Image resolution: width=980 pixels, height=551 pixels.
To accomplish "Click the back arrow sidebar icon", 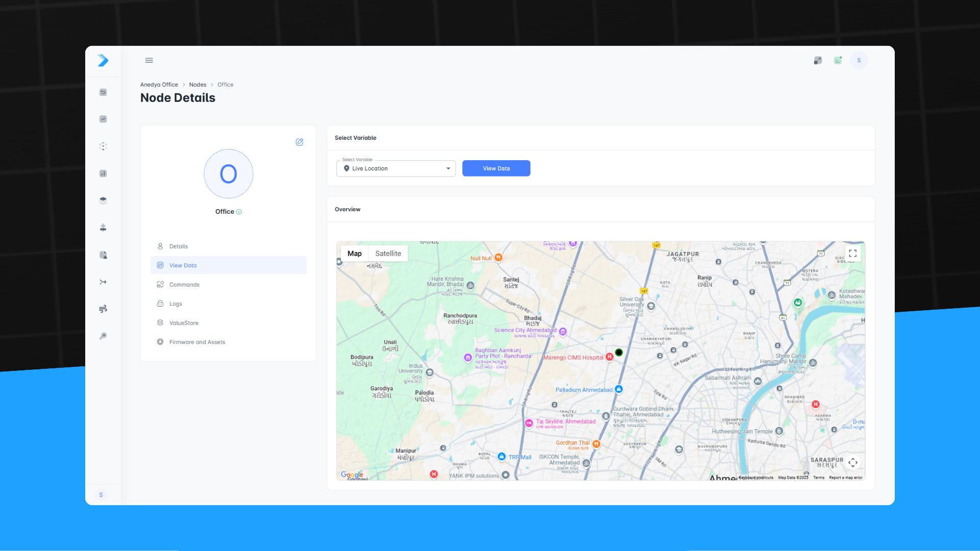I will [x=103, y=92].
